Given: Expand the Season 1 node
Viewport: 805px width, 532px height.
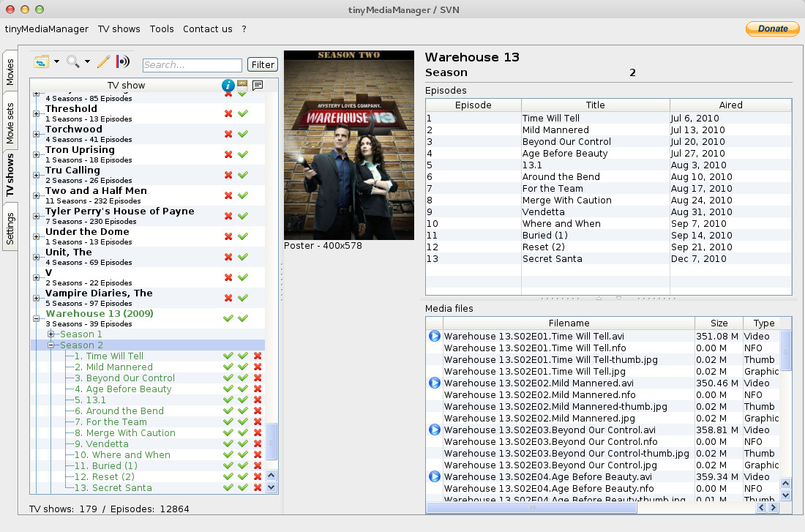Looking at the screenshot, I should (x=50, y=334).
